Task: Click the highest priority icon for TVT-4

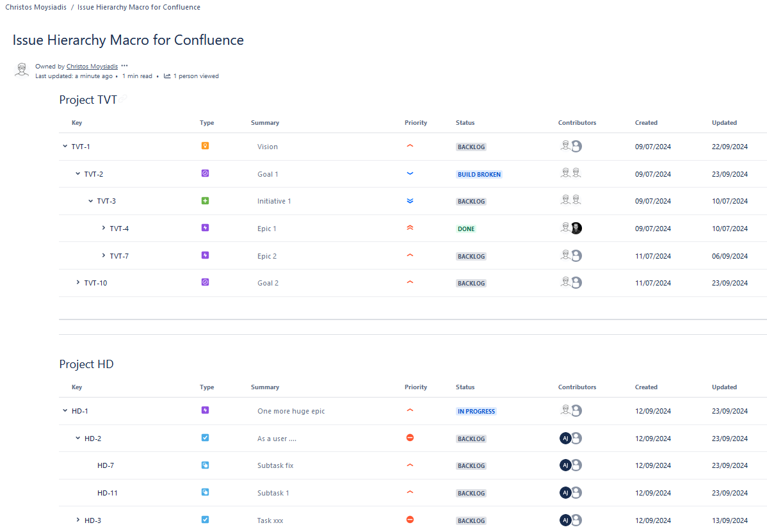Action: (x=410, y=228)
